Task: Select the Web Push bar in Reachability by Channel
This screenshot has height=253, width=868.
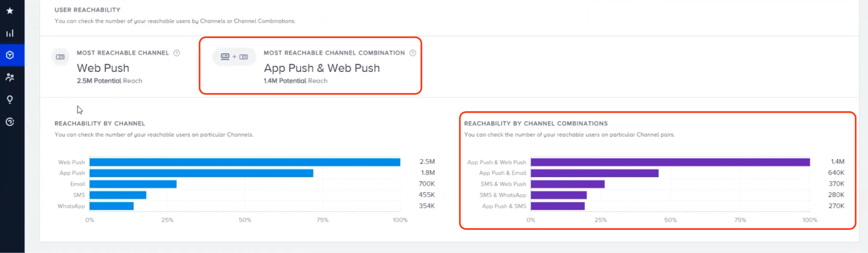Action: 243,162
